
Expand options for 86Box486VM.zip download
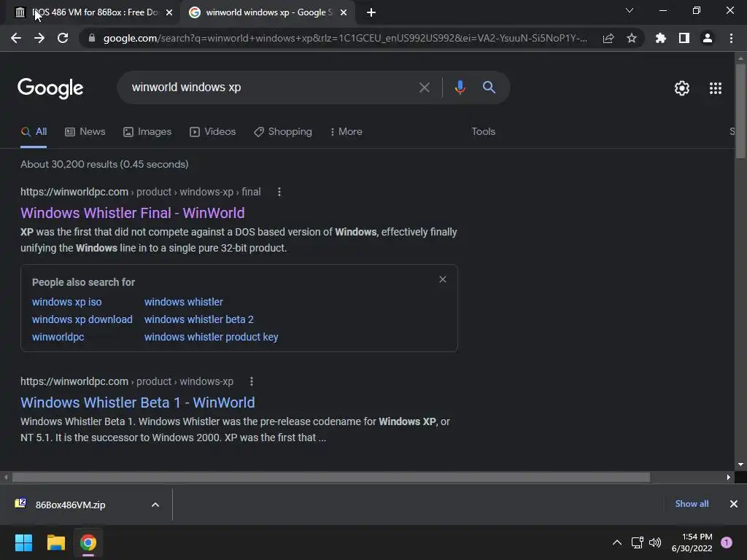pos(155,505)
